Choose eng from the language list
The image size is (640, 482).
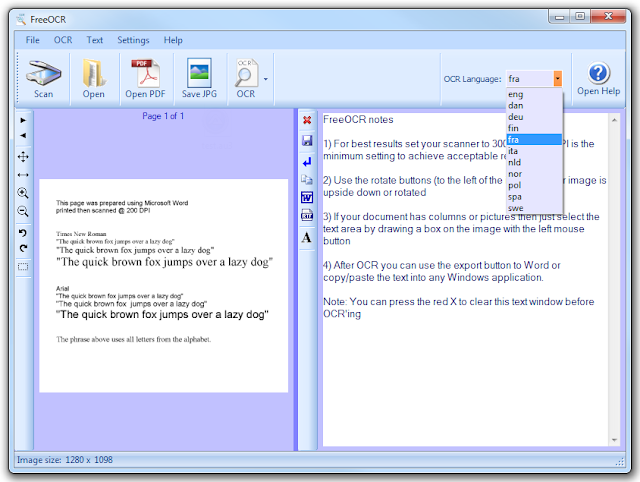click(x=534, y=94)
